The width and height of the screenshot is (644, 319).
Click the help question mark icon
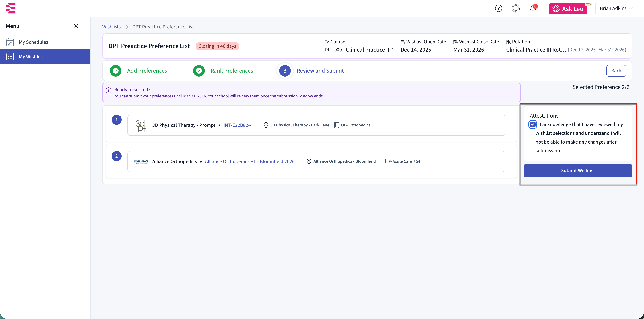[x=498, y=9]
